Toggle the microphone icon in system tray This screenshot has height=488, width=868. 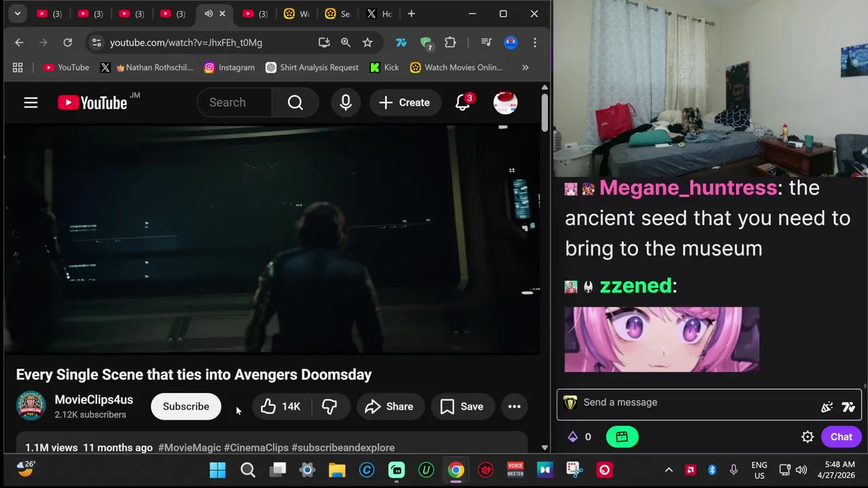734,470
